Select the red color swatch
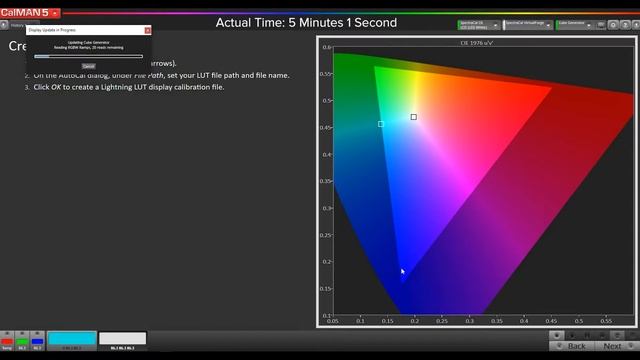 point(7,341)
